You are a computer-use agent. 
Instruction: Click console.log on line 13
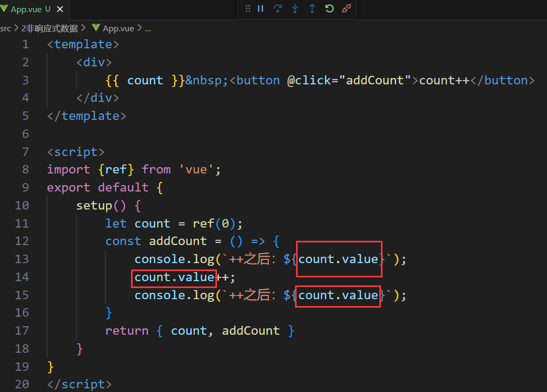175,259
